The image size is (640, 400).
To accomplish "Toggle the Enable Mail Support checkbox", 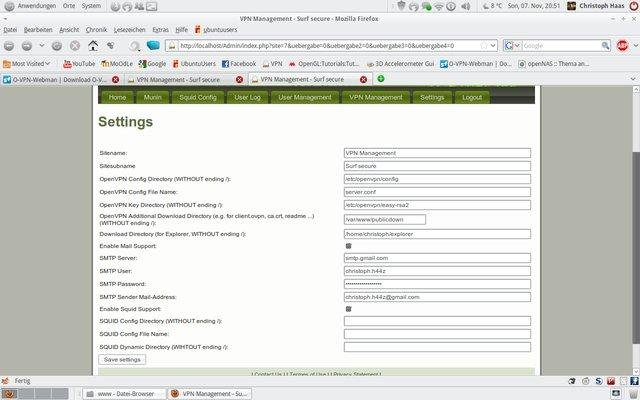I will tap(348, 246).
